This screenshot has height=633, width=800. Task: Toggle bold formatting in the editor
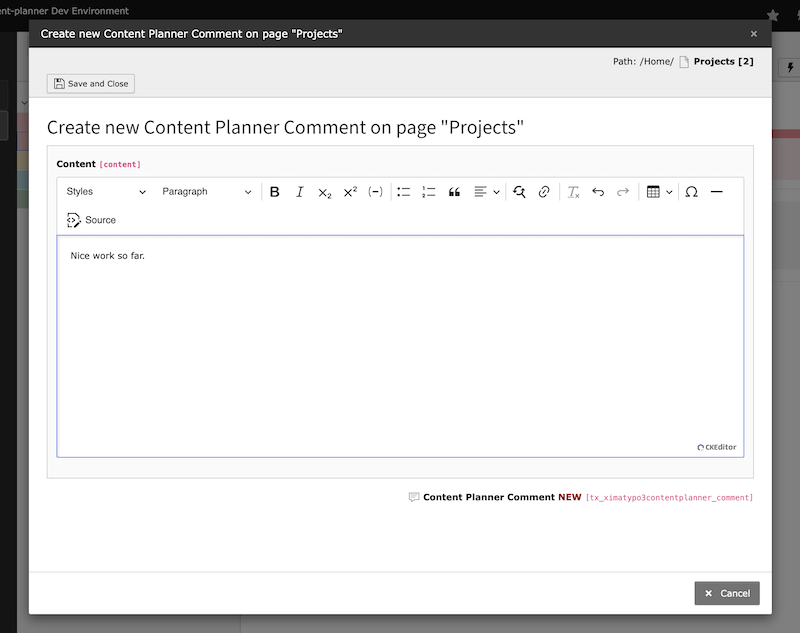coord(274,191)
